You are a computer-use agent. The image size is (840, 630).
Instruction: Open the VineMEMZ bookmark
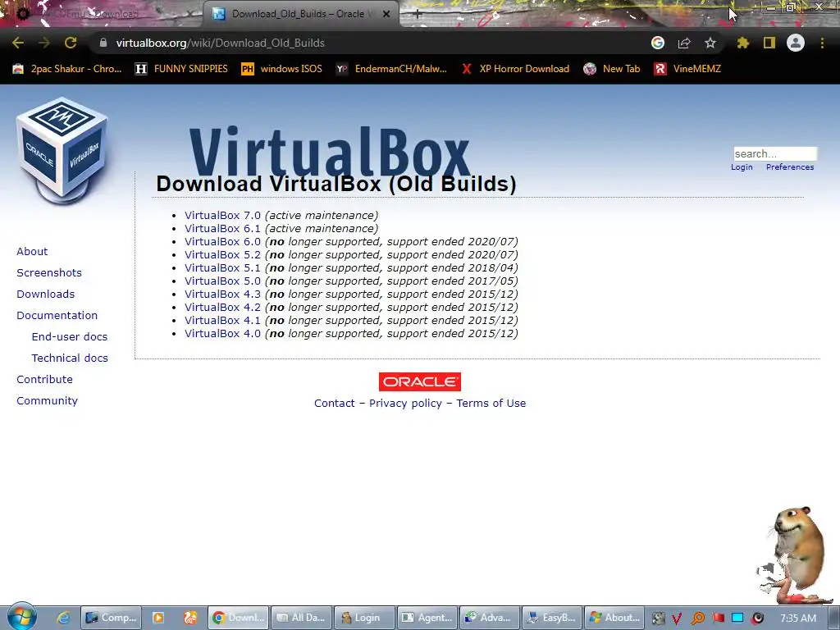click(x=688, y=69)
